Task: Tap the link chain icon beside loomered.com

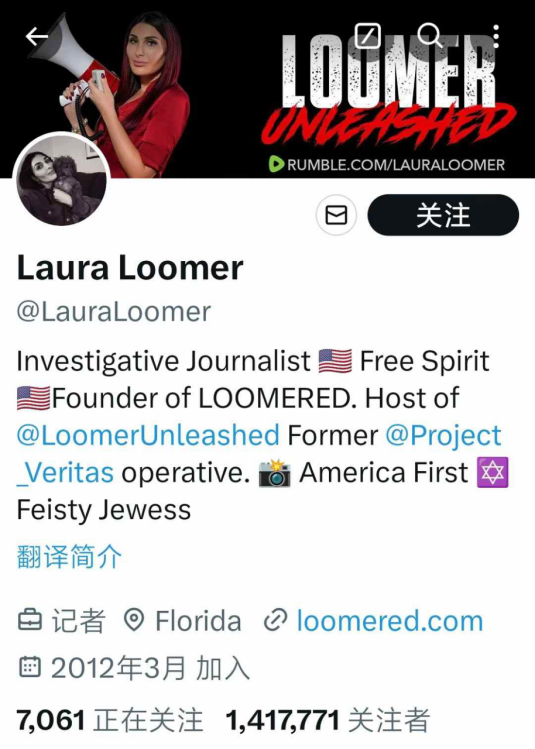Action: (276, 620)
